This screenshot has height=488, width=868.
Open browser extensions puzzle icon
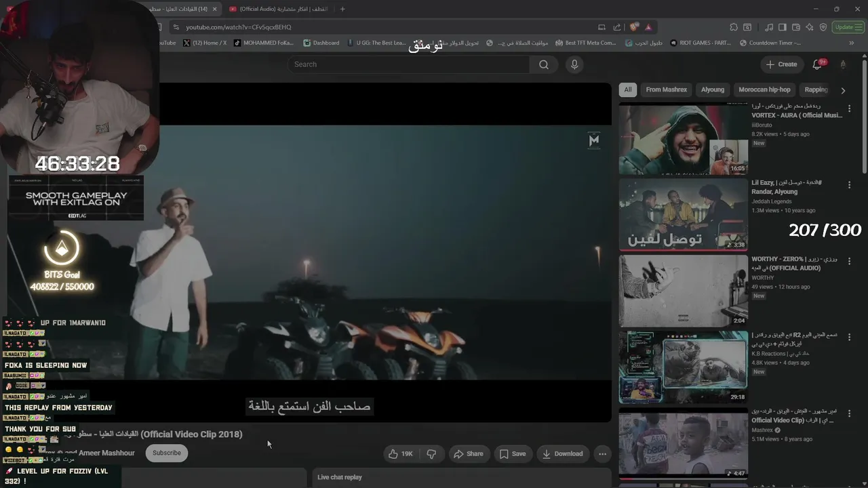[734, 27]
